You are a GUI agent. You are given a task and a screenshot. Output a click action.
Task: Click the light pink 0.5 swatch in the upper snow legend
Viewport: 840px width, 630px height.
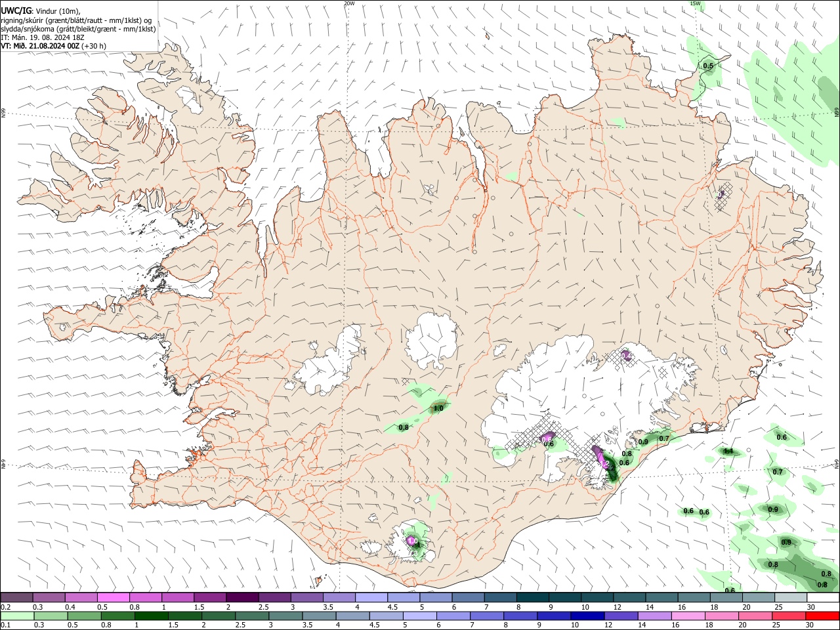113,598
